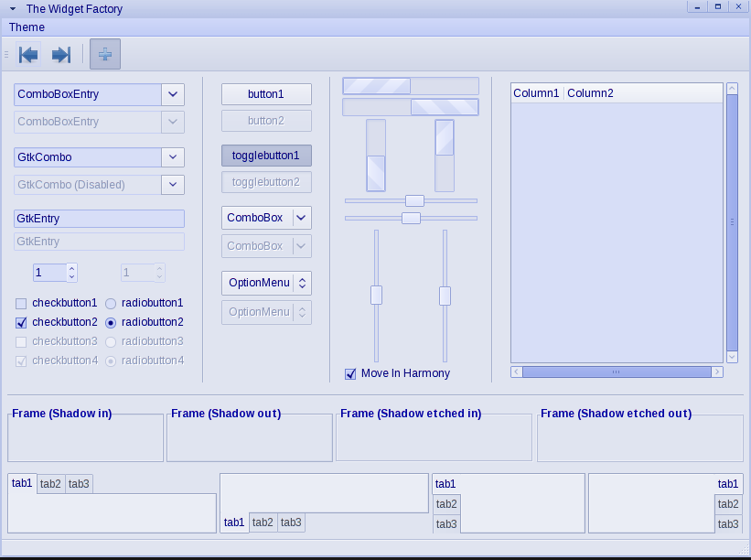Click the scroll-down arrow of tree view
This screenshot has height=560, width=751.
click(x=732, y=357)
